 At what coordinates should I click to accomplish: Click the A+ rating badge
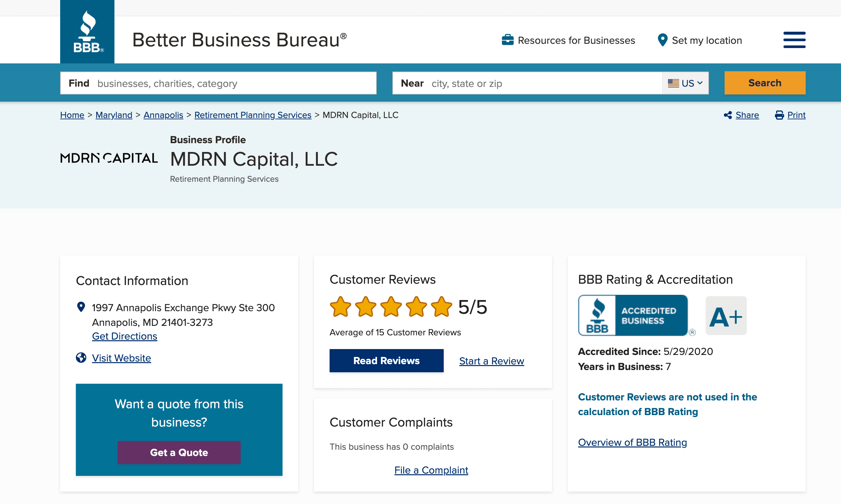tap(726, 316)
